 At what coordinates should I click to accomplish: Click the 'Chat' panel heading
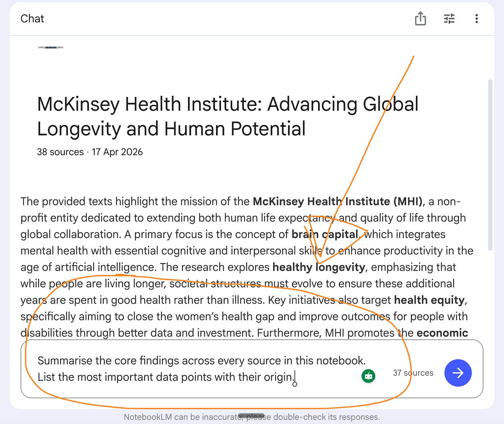tap(32, 19)
